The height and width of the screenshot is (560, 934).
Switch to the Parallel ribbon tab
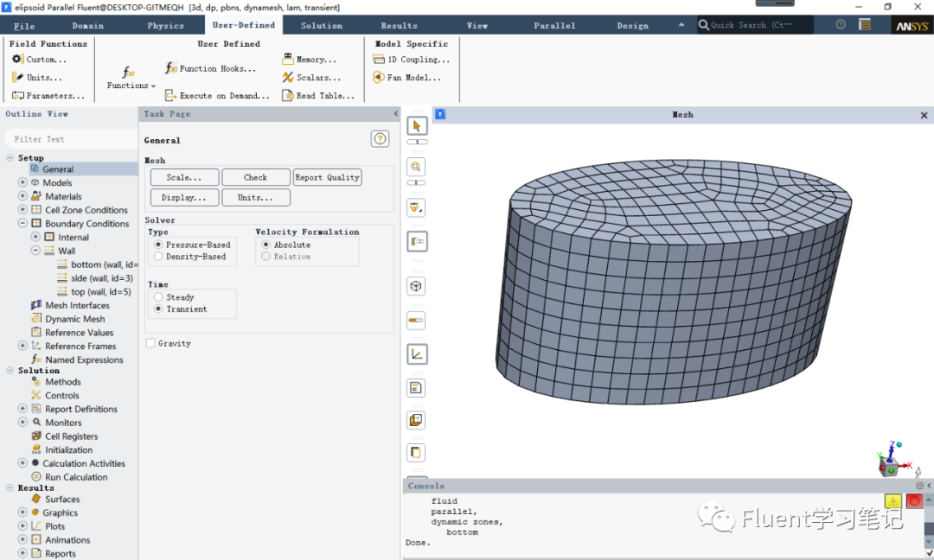click(554, 26)
